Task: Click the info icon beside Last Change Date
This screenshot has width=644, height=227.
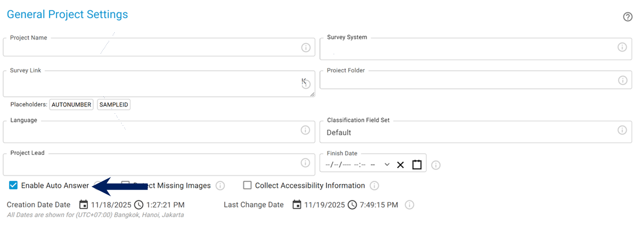Action: click(409, 205)
